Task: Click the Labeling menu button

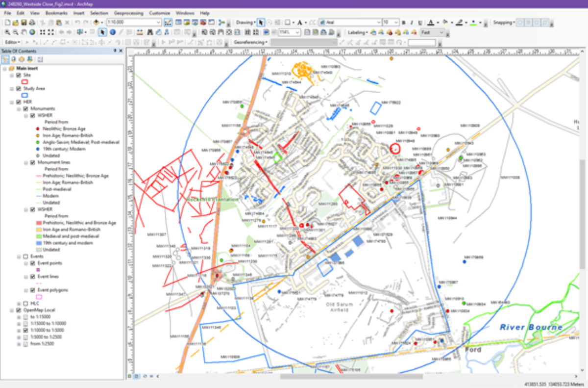Action: tap(357, 32)
